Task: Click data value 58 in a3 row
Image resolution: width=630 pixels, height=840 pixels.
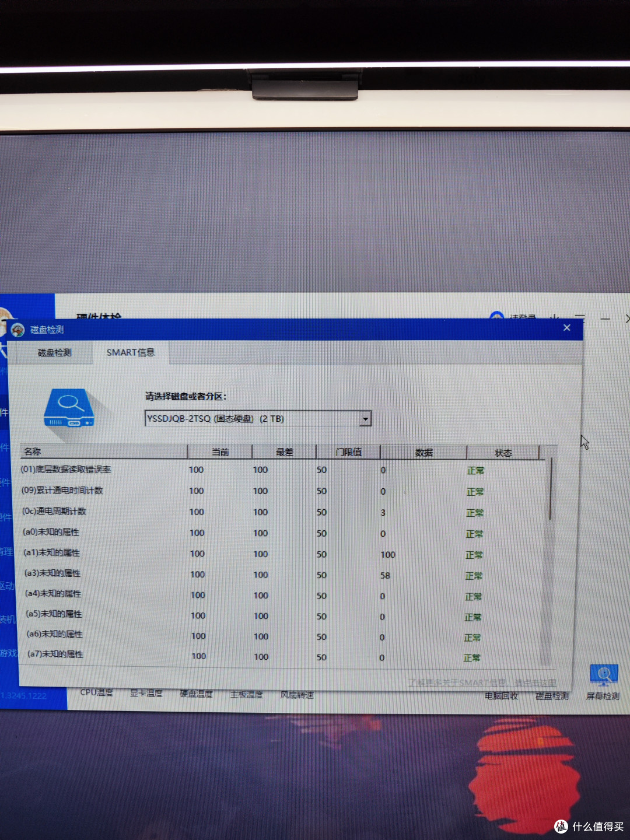Action: [x=385, y=575]
